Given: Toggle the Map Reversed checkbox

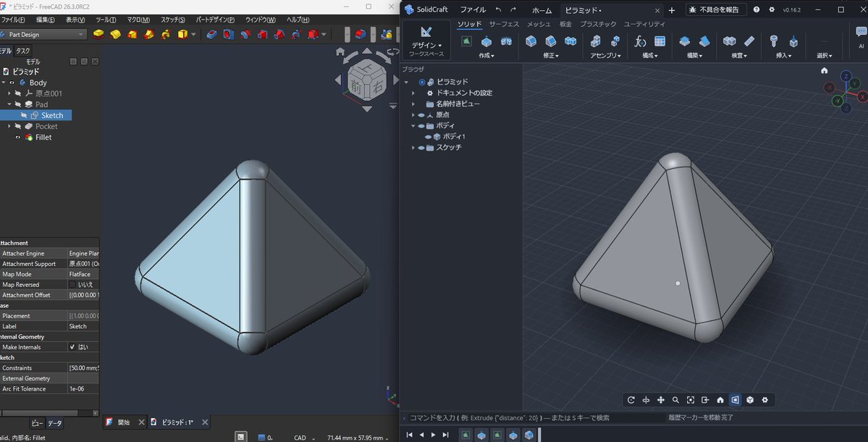Looking at the screenshot, I should (72, 285).
